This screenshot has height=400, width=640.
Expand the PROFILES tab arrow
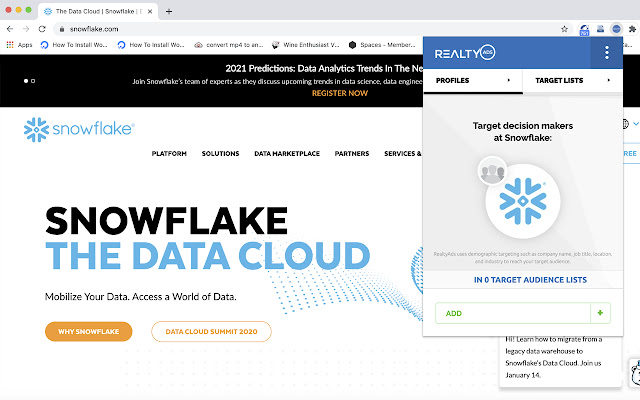[x=509, y=80]
